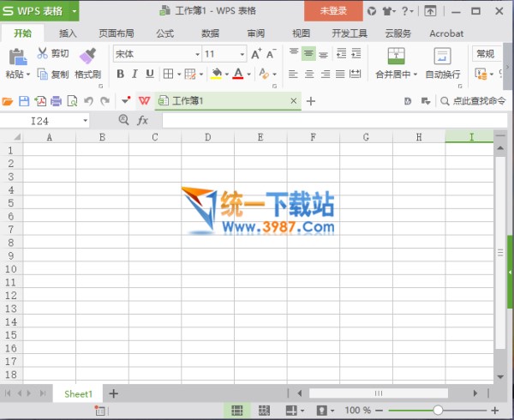This screenshot has height=420, width=514.
Task: Expand the fill color dropdown arrow
Action: tap(227, 75)
